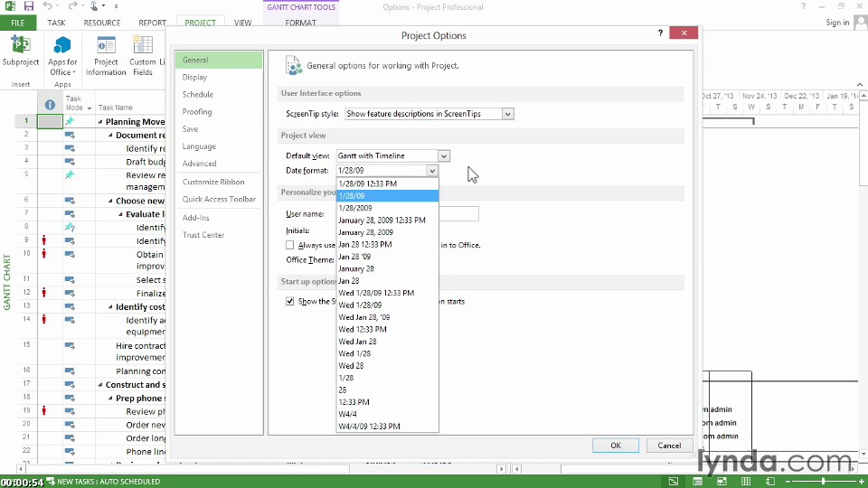
Task: Click the task sheet horizontal scrollbar right arrow
Action: click(501, 469)
